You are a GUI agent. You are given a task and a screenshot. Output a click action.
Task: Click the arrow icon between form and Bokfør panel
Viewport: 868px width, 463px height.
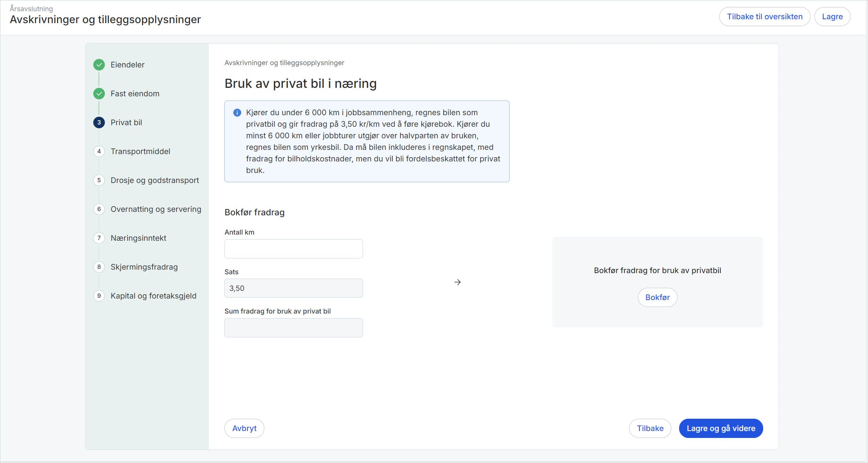[458, 282]
